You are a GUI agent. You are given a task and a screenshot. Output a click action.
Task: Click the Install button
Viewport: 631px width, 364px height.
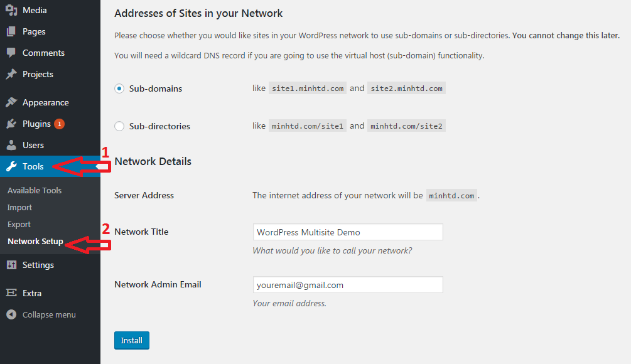pyautogui.click(x=131, y=340)
